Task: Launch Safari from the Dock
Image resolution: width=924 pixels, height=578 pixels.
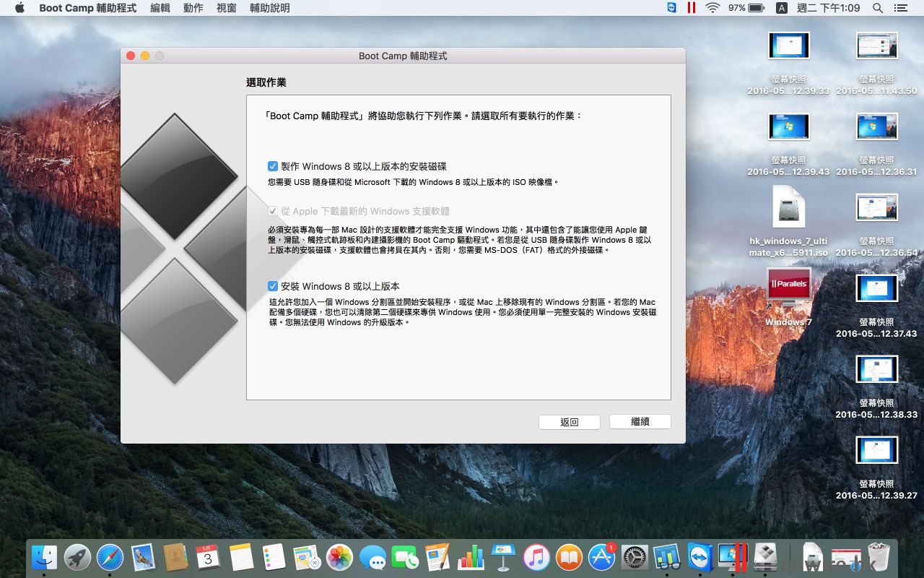Action: tap(110, 558)
